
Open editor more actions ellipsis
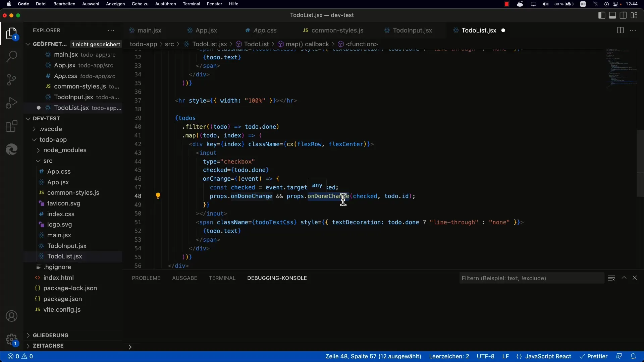(x=633, y=30)
